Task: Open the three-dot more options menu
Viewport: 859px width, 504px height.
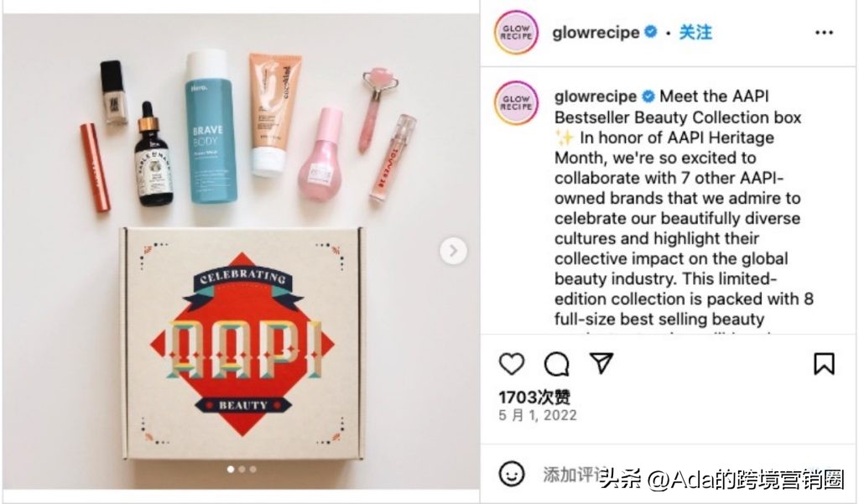Action: pos(824,33)
